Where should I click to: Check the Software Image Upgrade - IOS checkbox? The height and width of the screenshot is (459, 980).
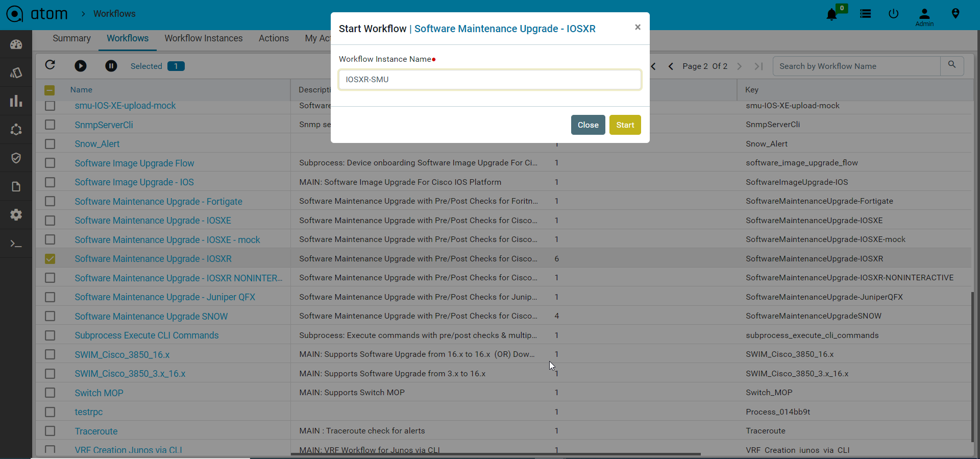[x=50, y=182]
